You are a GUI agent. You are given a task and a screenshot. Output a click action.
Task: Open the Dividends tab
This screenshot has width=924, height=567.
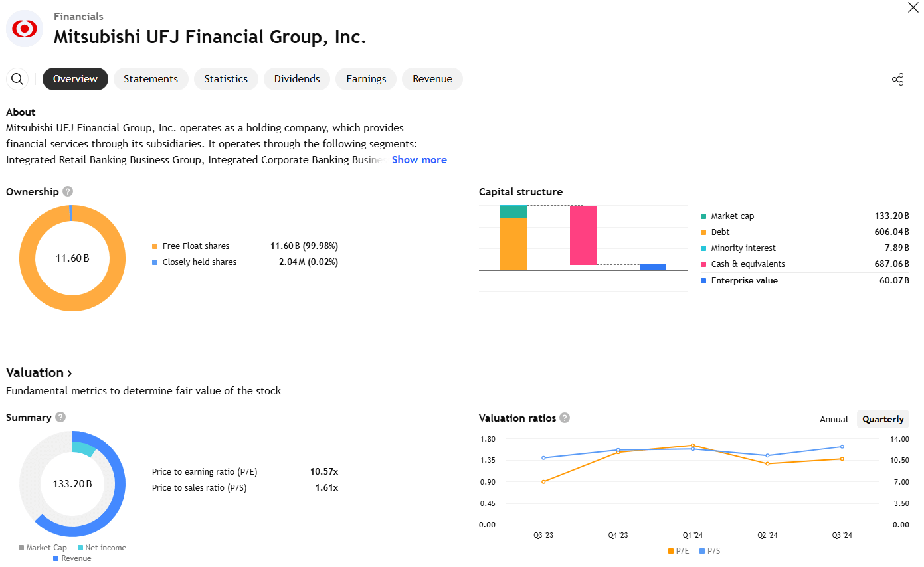(x=297, y=79)
